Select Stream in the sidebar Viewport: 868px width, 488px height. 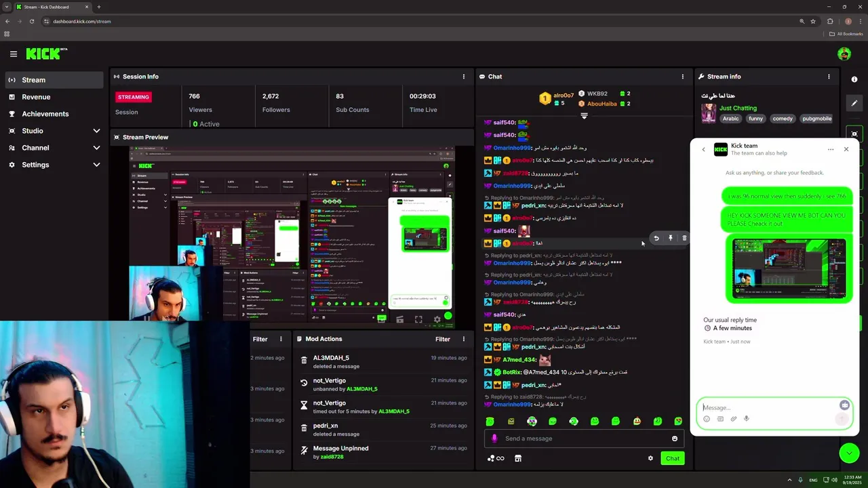click(x=54, y=80)
